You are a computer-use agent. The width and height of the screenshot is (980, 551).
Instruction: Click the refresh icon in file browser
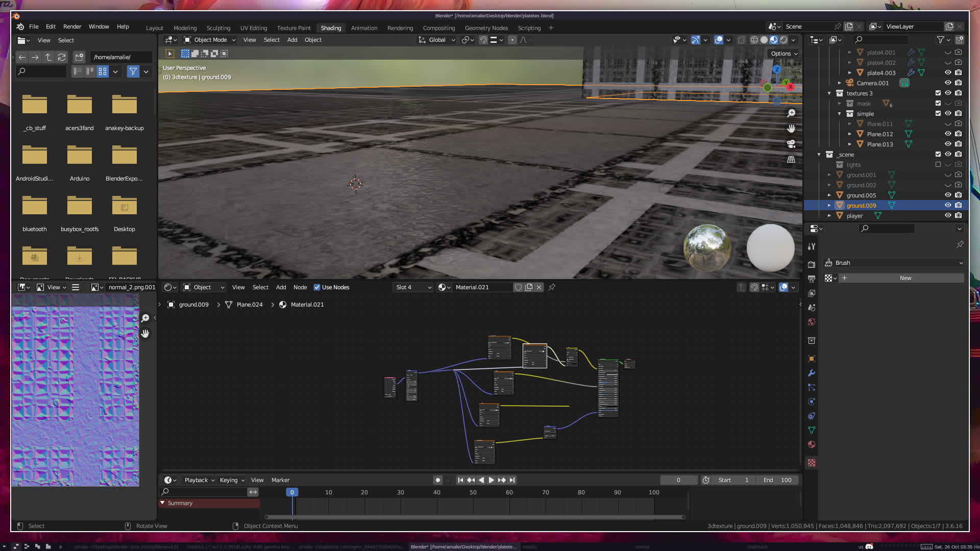tap(62, 57)
